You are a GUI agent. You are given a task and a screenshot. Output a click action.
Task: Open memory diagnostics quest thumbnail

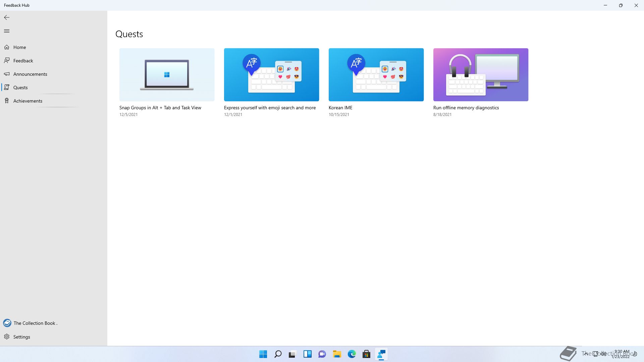481,75
